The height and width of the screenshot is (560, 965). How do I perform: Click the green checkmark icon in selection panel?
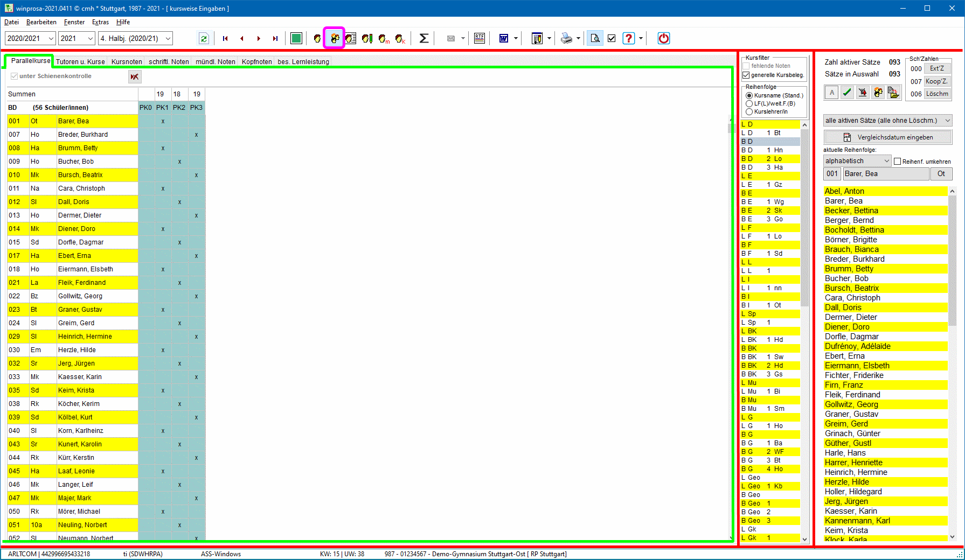click(x=847, y=93)
